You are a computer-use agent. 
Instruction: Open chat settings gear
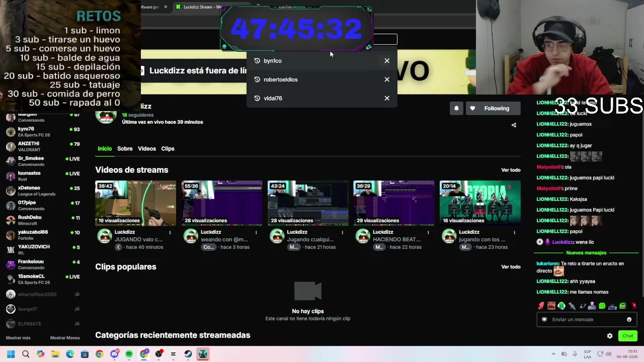(610, 336)
